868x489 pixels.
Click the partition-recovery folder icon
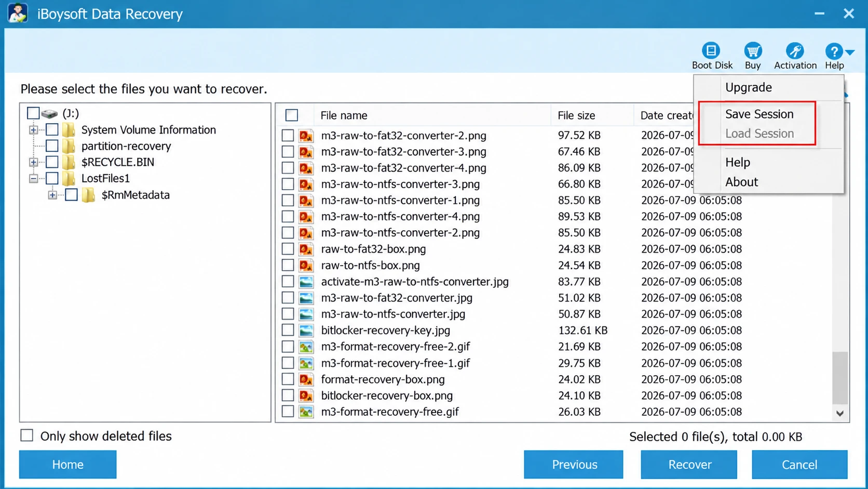point(69,146)
